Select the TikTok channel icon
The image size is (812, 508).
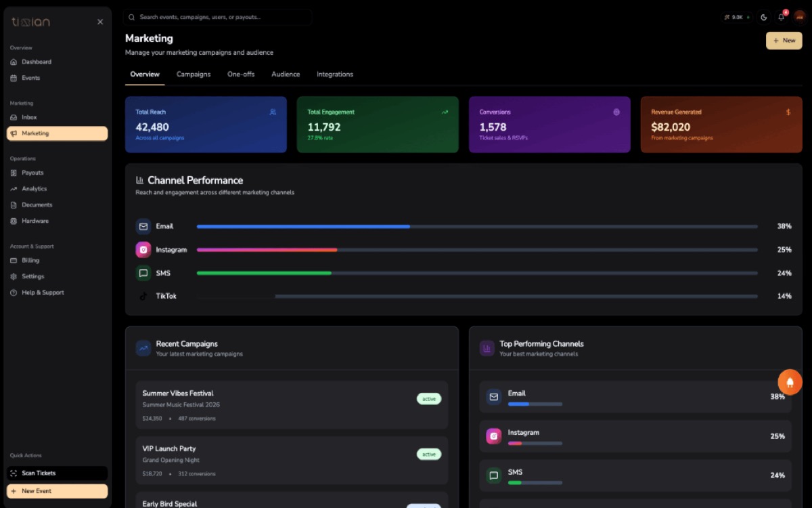tap(143, 296)
